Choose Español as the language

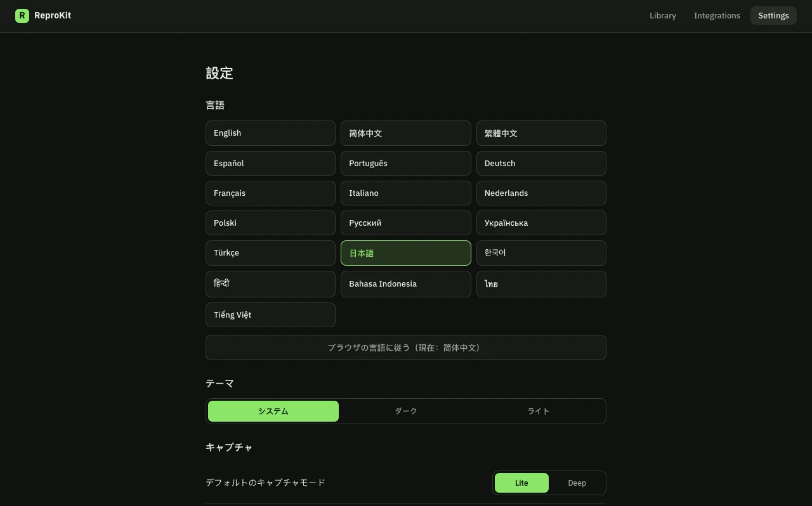pyautogui.click(x=270, y=164)
